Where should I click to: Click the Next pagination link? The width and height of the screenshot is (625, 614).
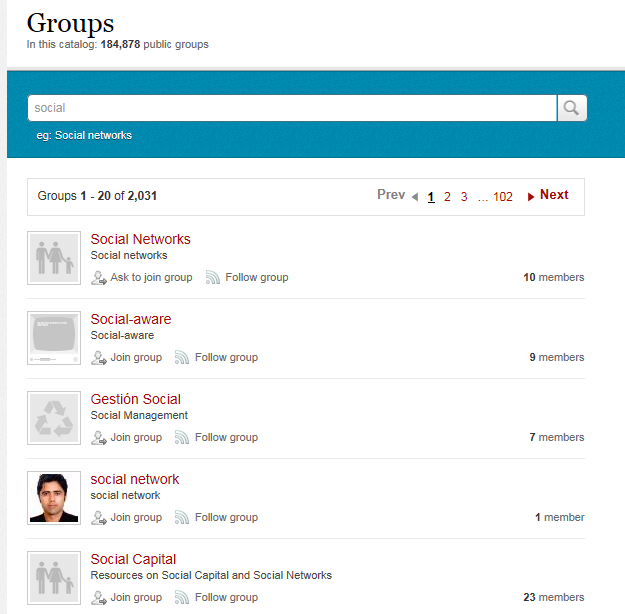click(x=554, y=195)
